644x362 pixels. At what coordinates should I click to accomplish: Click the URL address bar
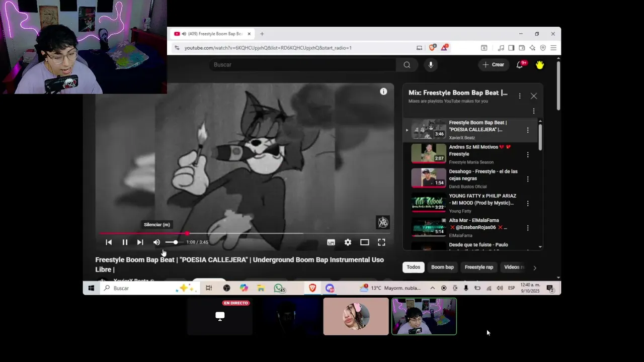pos(297,48)
